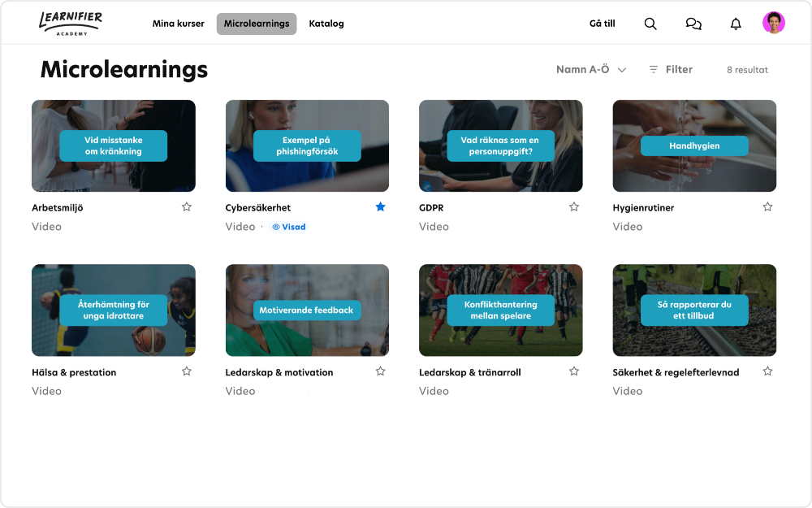
Task: Toggle the Hygienrutiner favorite star
Action: (x=767, y=206)
